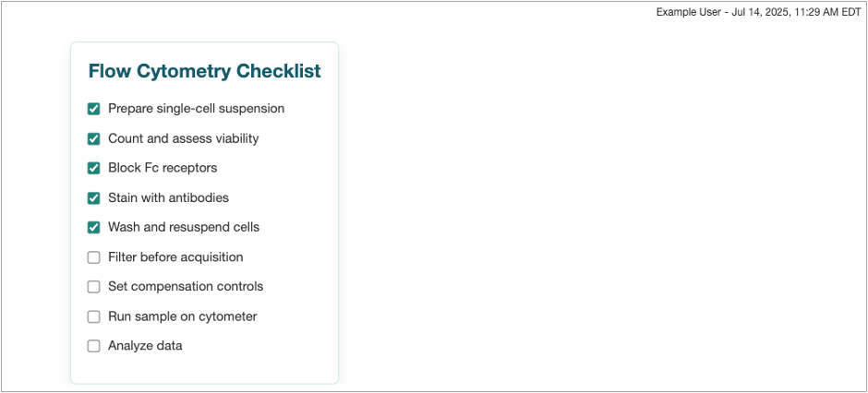The image size is (868, 393).
Task: Check the Filter before acquisition checkbox
Action: point(93,257)
